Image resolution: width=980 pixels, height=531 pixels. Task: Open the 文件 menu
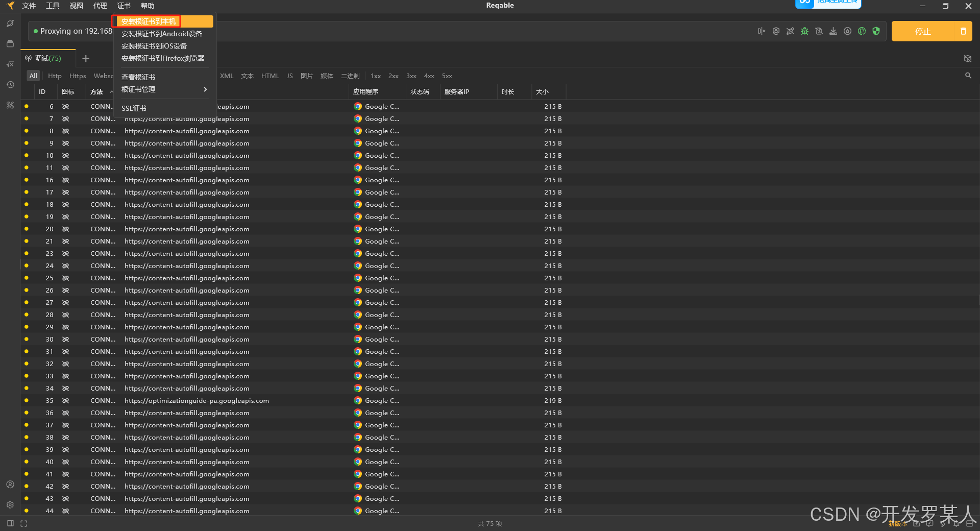pyautogui.click(x=29, y=6)
